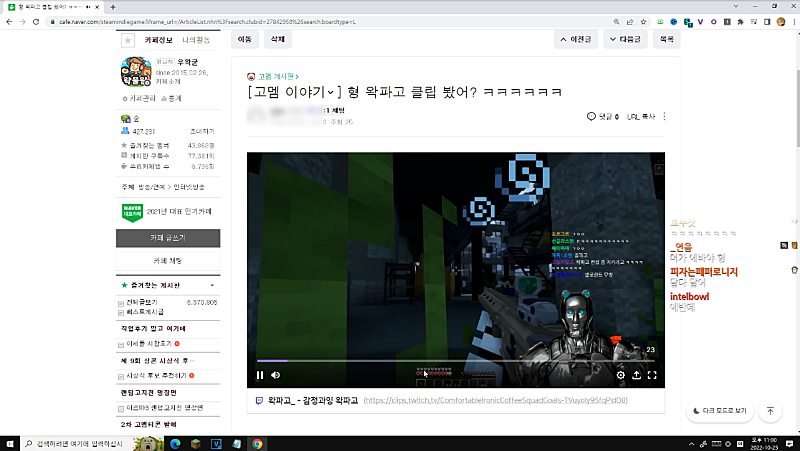The image size is (800, 451).
Task: Open Chrome three-dot menu
Action: pos(794,22)
